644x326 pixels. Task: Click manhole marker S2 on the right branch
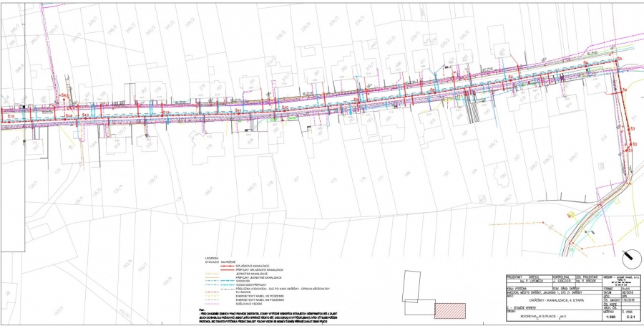(633, 144)
